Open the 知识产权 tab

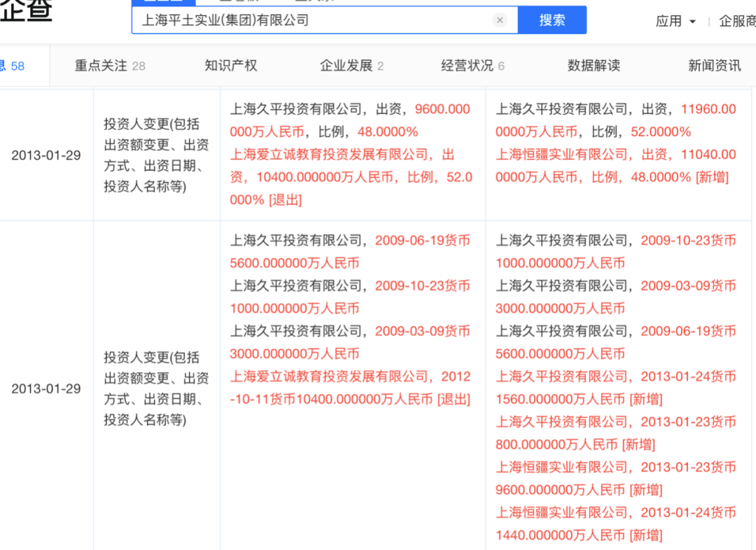point(231,66)
